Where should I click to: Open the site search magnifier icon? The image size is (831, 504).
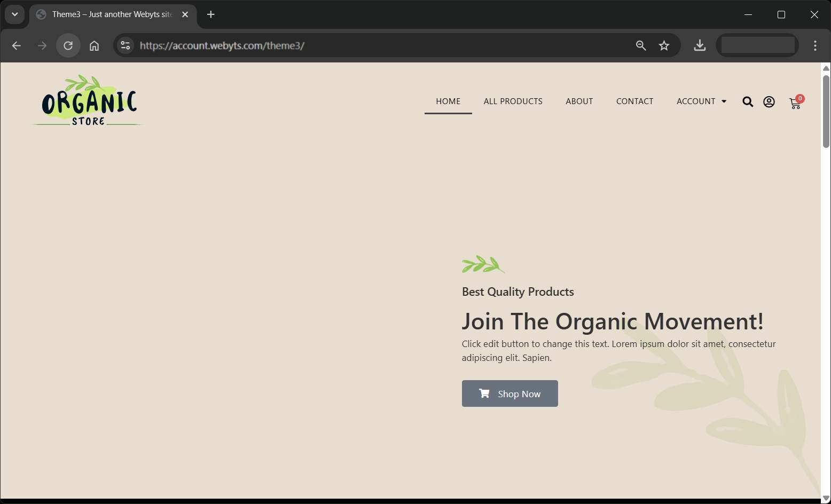pos(748,102)
